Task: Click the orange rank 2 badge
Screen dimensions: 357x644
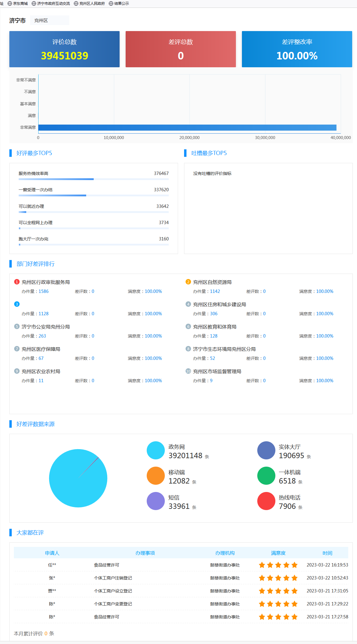Action: click(x=188, y=282)
